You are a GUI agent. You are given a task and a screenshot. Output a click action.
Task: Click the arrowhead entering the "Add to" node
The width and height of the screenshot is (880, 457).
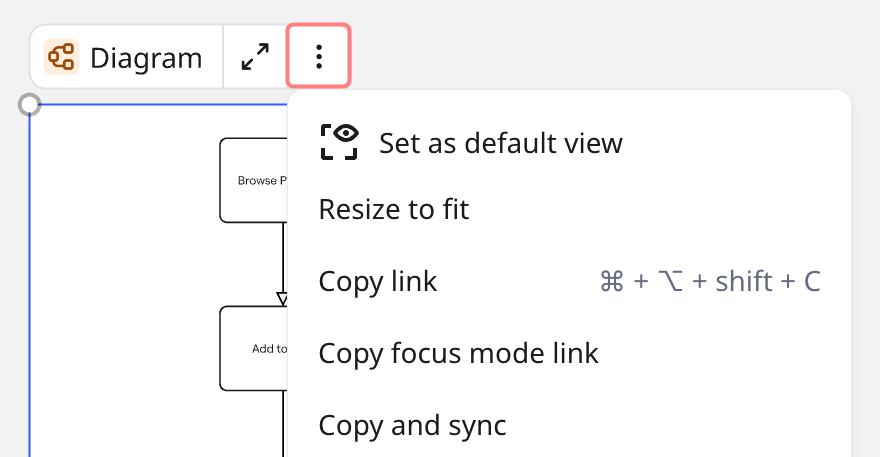(282, 299)
